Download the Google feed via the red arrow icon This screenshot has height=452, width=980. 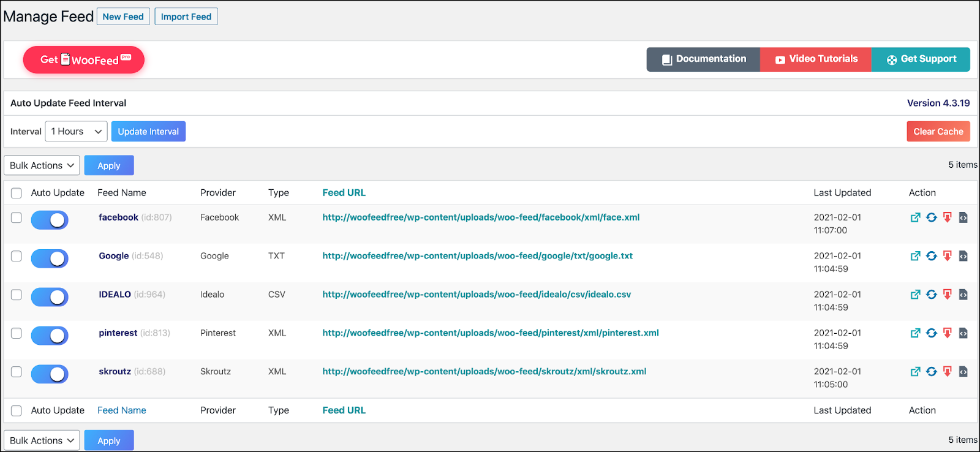pyautogui.click(x=948, y=256)
